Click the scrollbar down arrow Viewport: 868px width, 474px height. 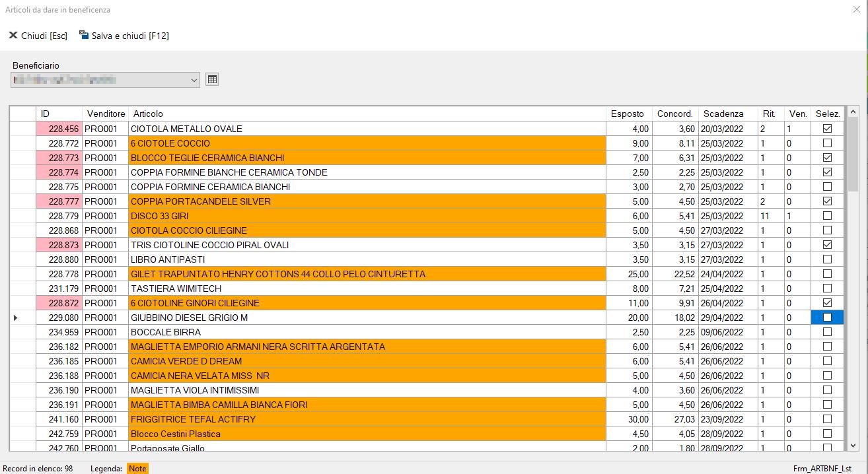[852, 445]
